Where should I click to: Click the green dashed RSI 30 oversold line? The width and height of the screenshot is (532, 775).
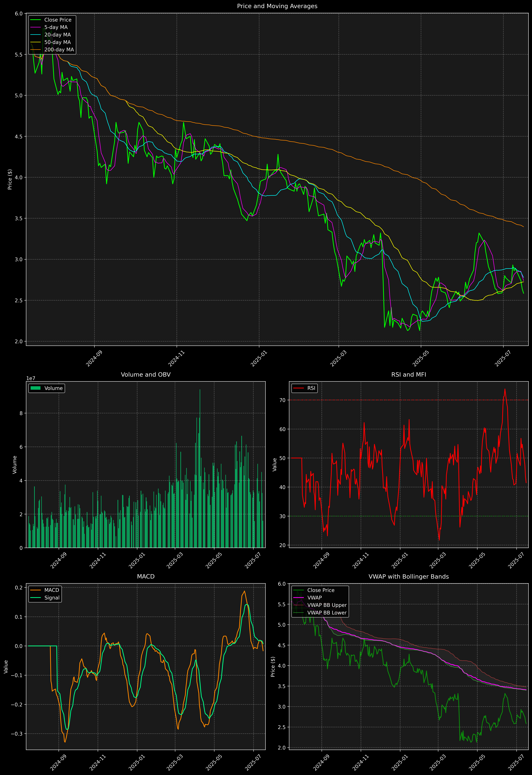(409, 516)
